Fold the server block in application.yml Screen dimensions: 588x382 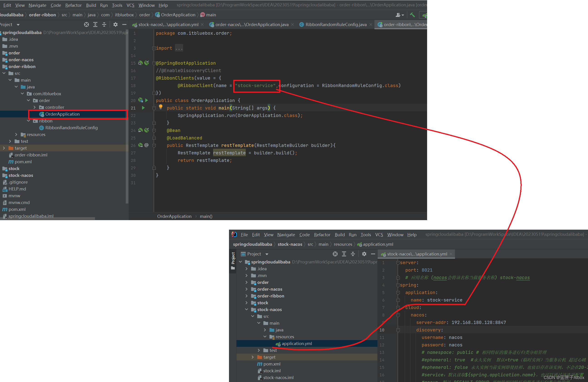point(398,263)
